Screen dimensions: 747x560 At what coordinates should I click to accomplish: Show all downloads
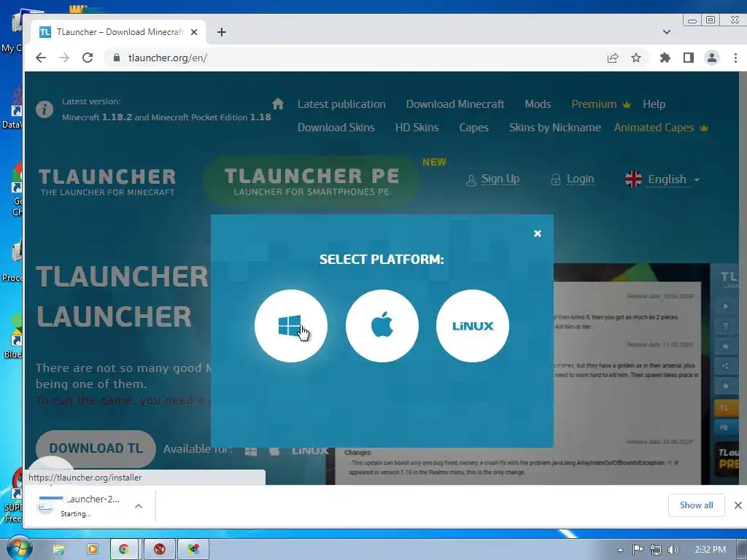click(696, 505)
